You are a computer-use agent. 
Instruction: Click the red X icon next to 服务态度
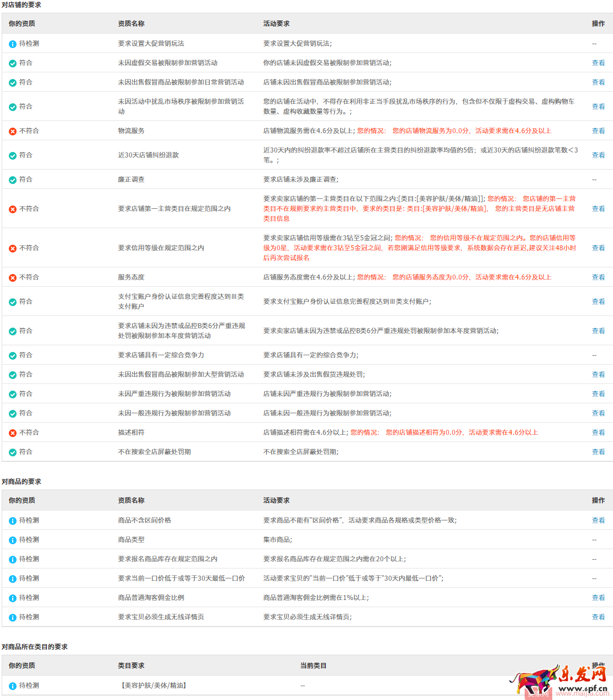click(12, 277)
